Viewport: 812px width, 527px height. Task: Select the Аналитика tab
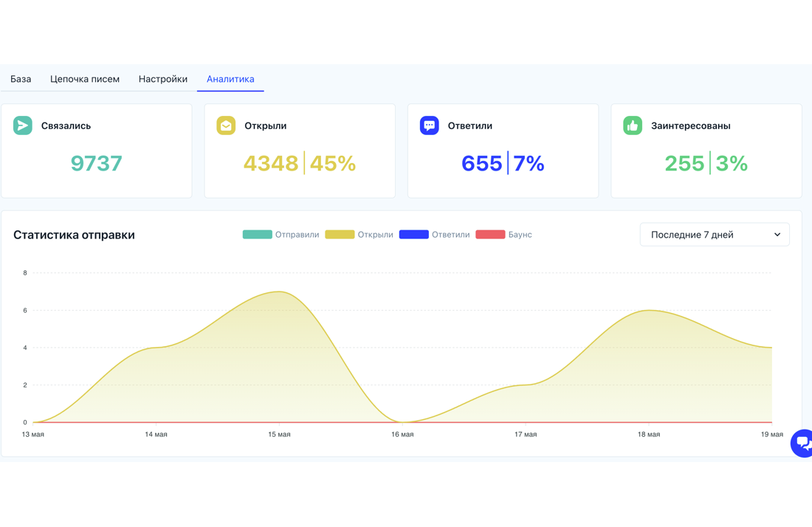(x=230, y=79)
